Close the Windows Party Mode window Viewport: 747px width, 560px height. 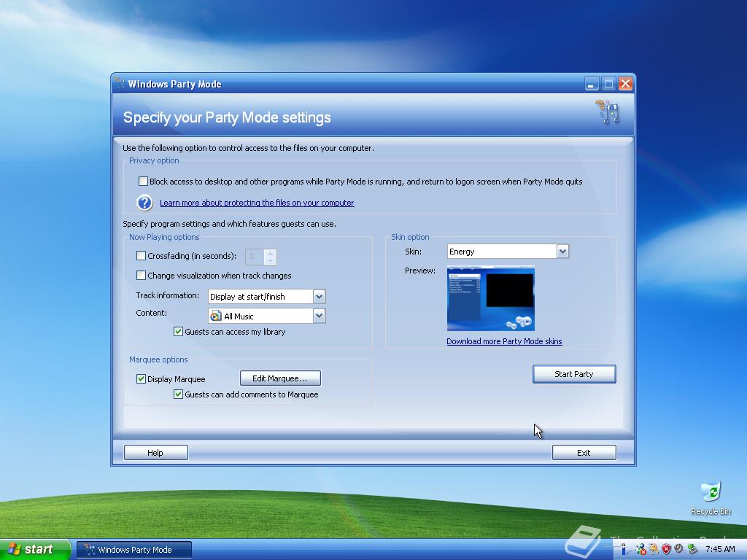pyautogui.click(x=625, y=84)
